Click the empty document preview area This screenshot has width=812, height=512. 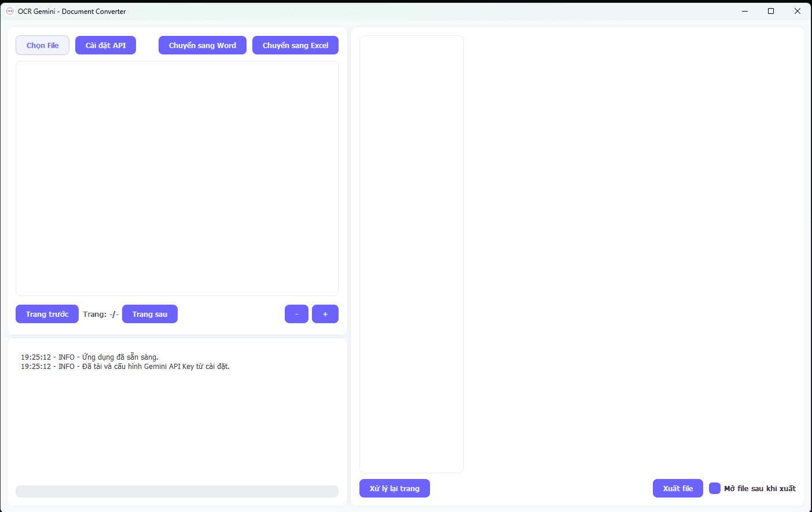point(177,178)
